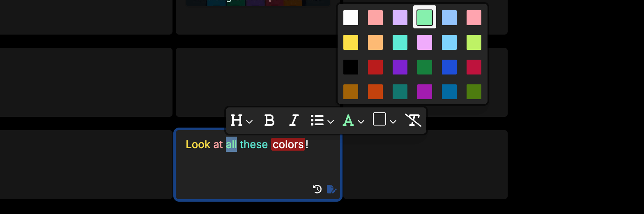Toggle bold formatting

269,121
